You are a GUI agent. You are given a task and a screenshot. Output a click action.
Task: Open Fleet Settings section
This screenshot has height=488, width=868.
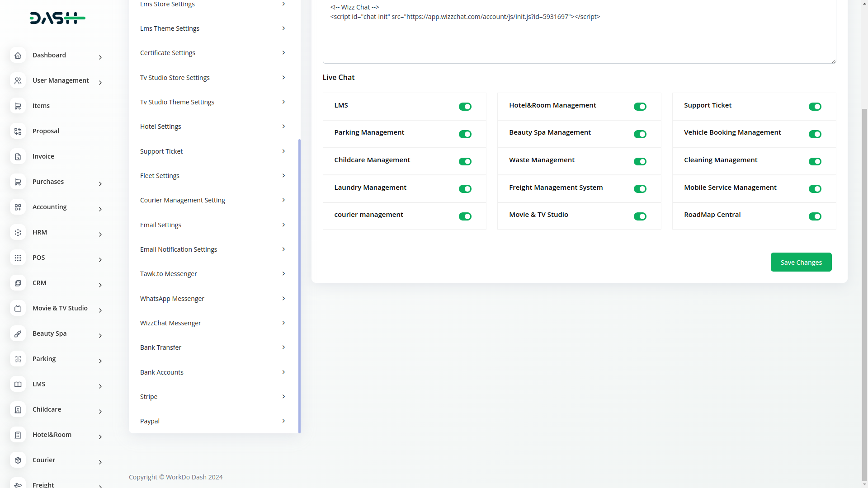(213, 176)
